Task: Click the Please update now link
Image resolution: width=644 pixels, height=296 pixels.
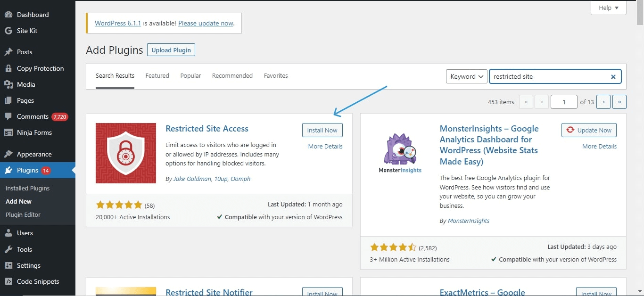Action: coord(206,23)
